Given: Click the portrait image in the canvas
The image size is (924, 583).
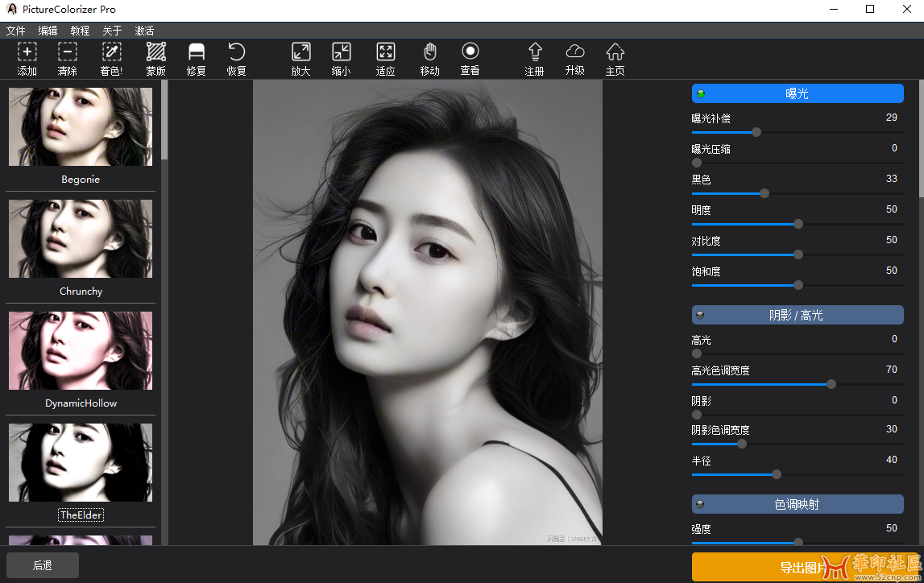Looking at the screenshot, I should pos(428,312).
